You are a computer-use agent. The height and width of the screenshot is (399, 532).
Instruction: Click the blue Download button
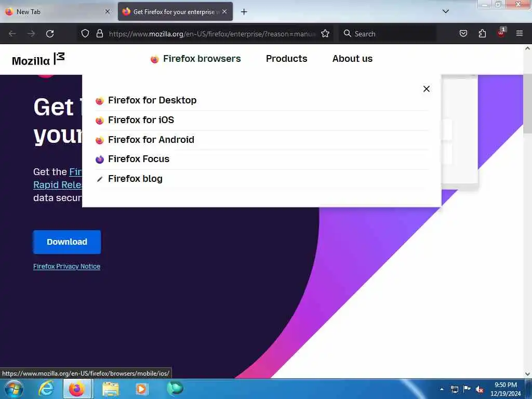point(67,242)
